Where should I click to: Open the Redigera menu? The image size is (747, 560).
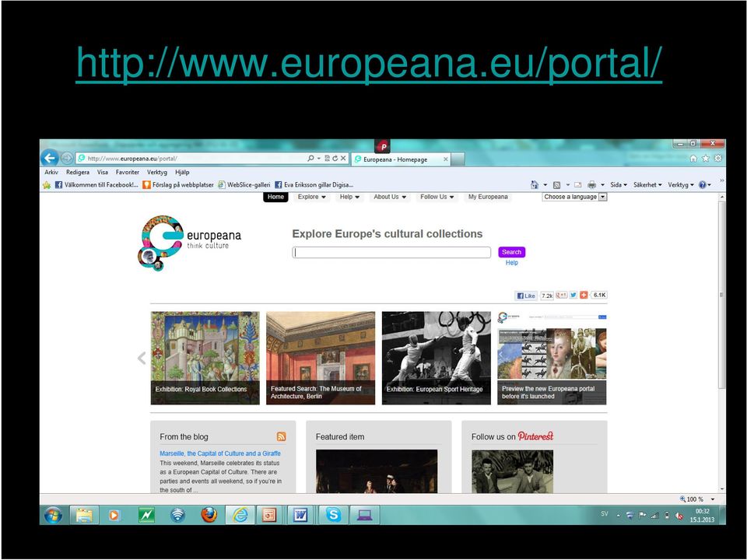coord(78,173)
